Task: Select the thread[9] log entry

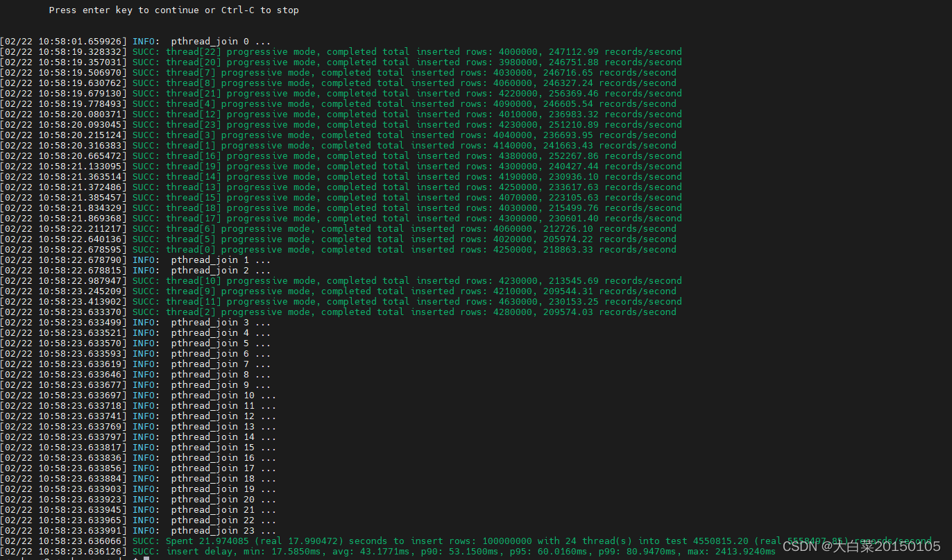Action: coord(338,291)
